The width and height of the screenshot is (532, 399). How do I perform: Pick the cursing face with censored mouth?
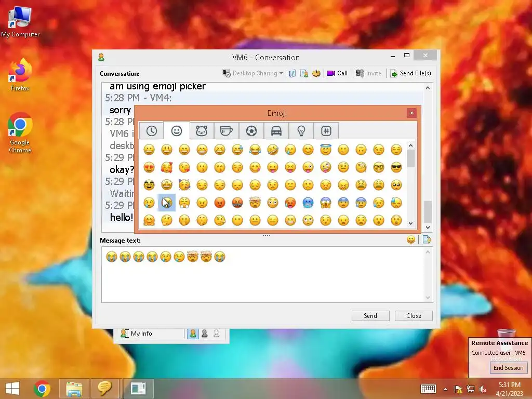pyautogui.click(x=237, y=203)
